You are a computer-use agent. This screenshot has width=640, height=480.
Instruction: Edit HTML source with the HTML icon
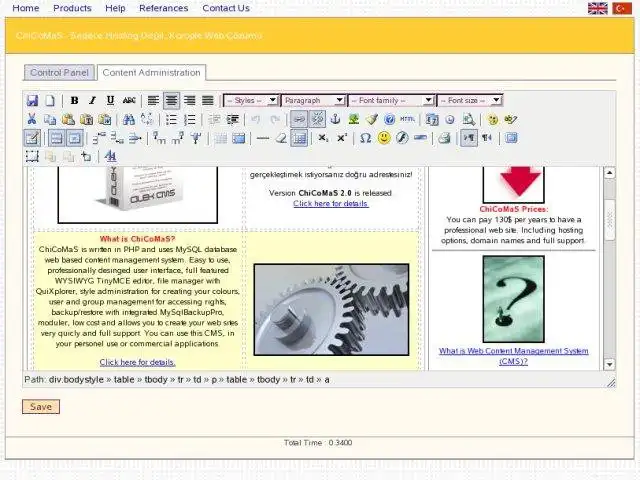(407, 119)
